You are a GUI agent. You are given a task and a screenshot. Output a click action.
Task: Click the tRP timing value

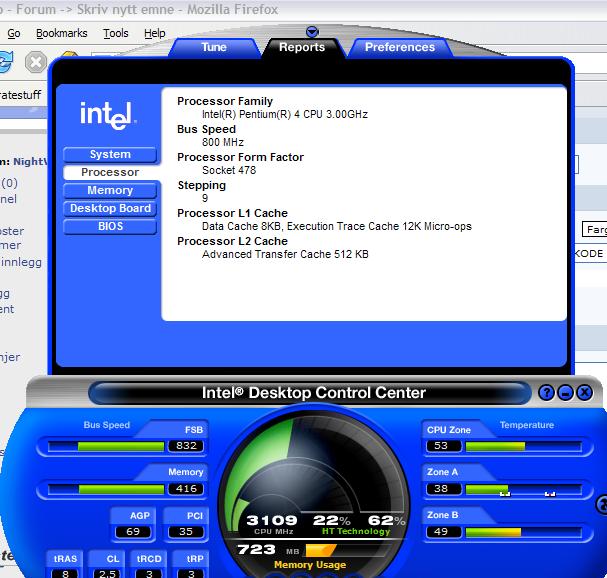(191, 573)
